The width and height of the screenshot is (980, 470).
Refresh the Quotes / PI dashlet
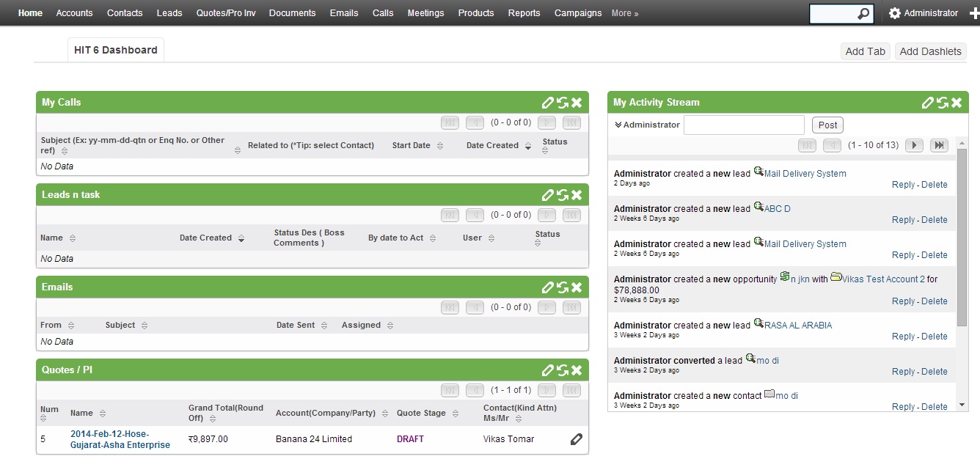point(563,370)
